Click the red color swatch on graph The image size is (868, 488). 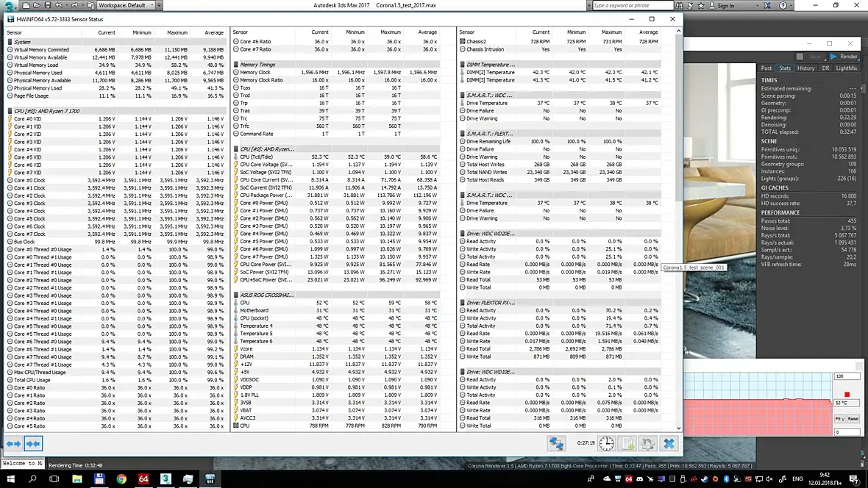[847, 395]
